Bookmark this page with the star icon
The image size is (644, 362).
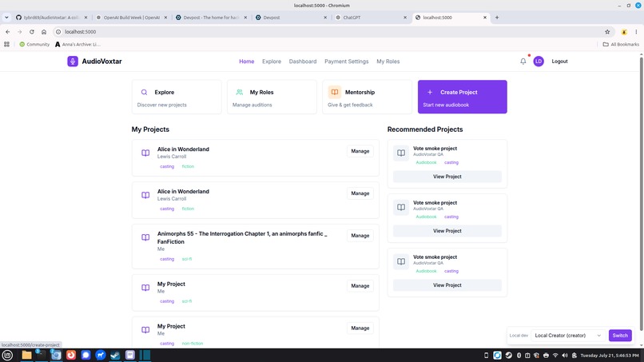tap(607, 32)
